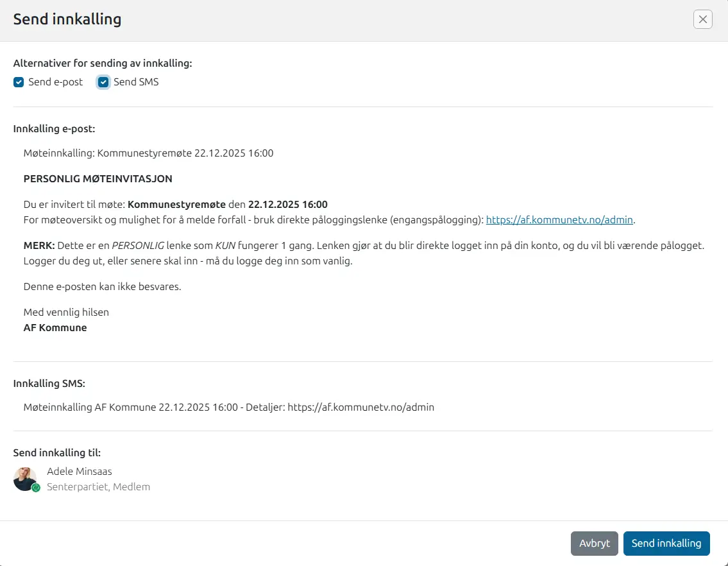Click the Send innkalling button
Viewport: 728px width, 566px height.
pyautogui.click(x=666, y=544)
